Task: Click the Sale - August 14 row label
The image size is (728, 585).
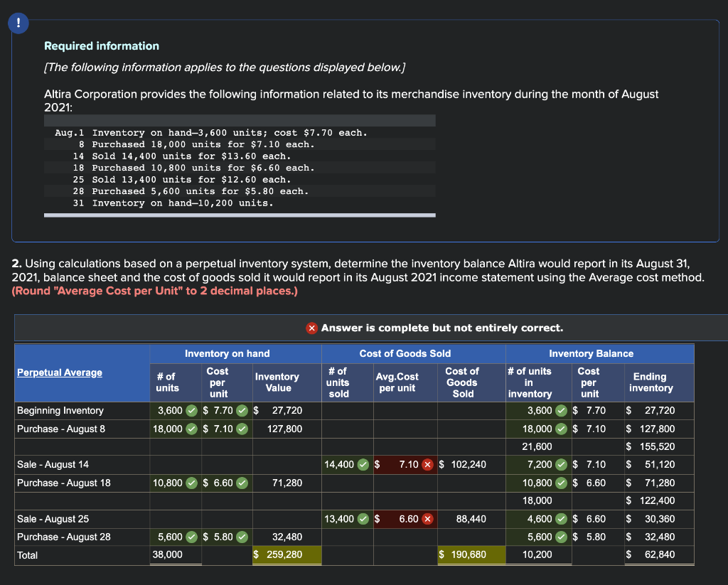Action: [53, 465]
